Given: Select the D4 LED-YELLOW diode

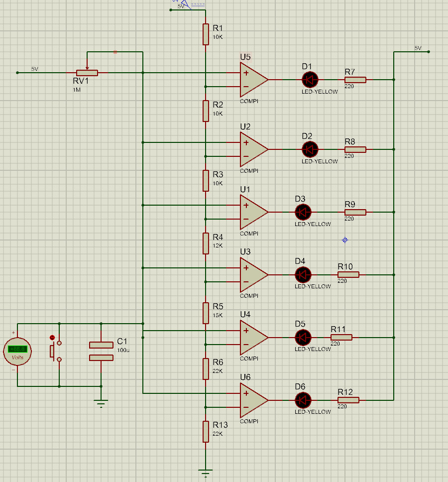Looking at the screenshot, I should pyautogui.click(x=303, y=275).
